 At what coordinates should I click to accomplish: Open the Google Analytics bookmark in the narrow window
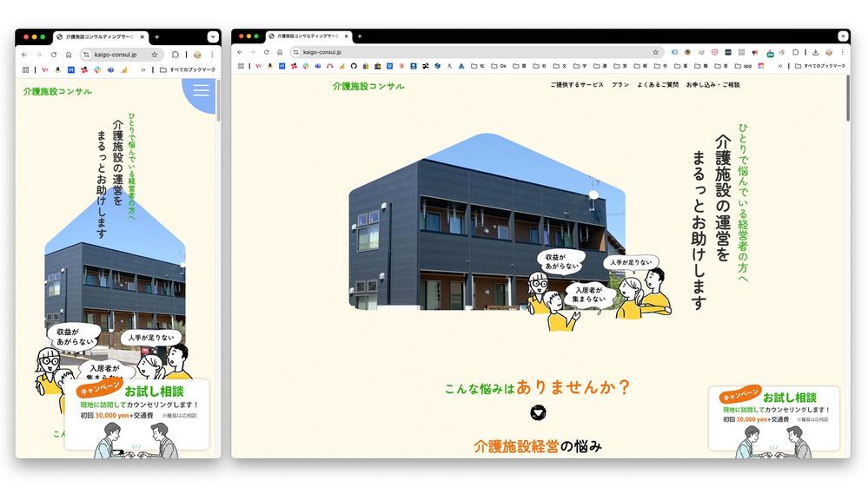tap(124, 69)
